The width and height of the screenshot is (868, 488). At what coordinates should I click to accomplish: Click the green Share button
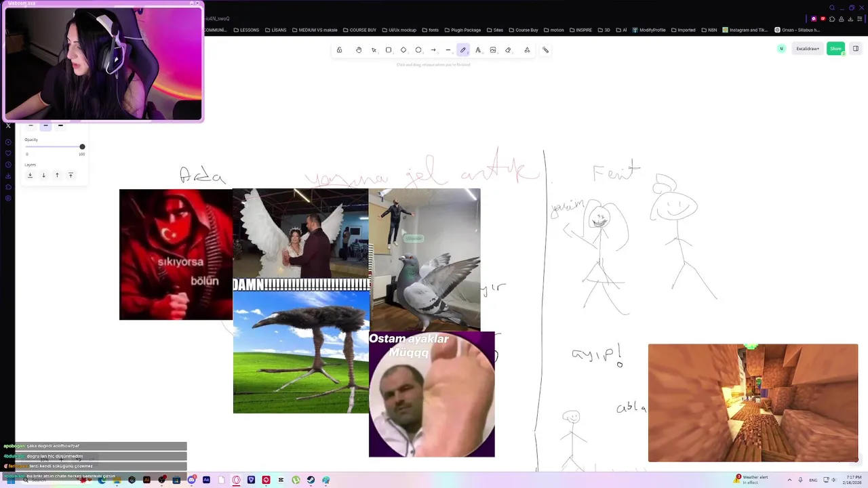(x=835, y=49)
